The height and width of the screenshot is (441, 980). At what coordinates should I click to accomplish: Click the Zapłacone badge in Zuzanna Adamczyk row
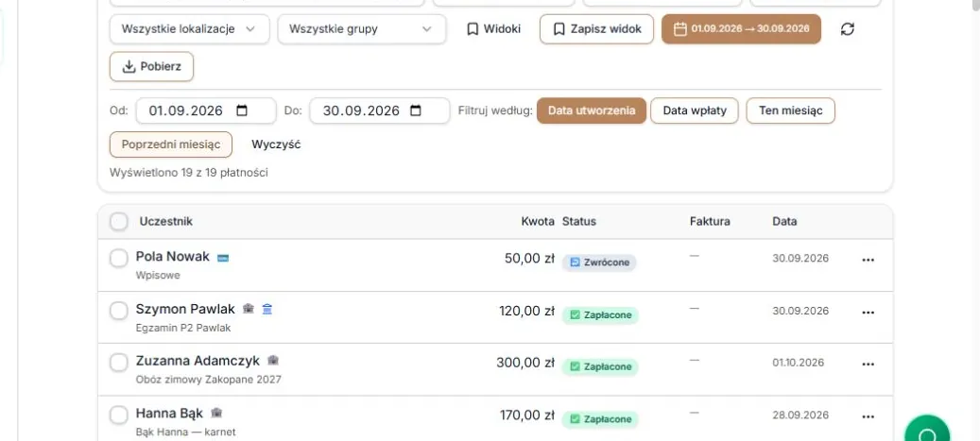coord(600,367)
